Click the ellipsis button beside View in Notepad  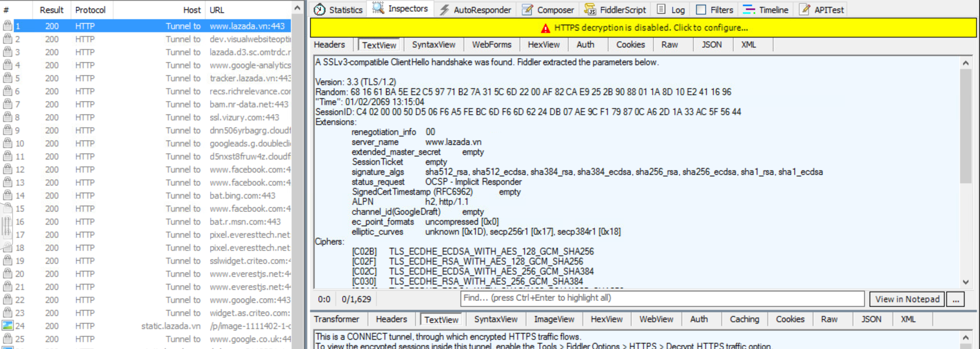[x=955, y=299]
